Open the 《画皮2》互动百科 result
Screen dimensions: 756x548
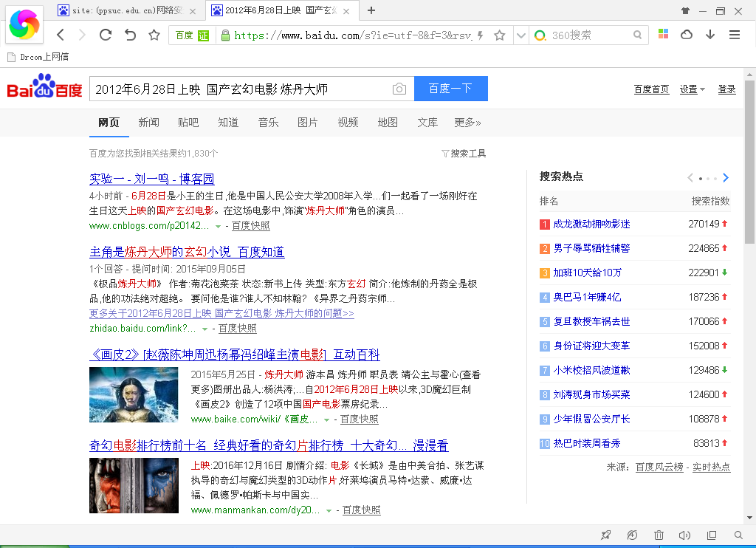[x=235, y=355]
